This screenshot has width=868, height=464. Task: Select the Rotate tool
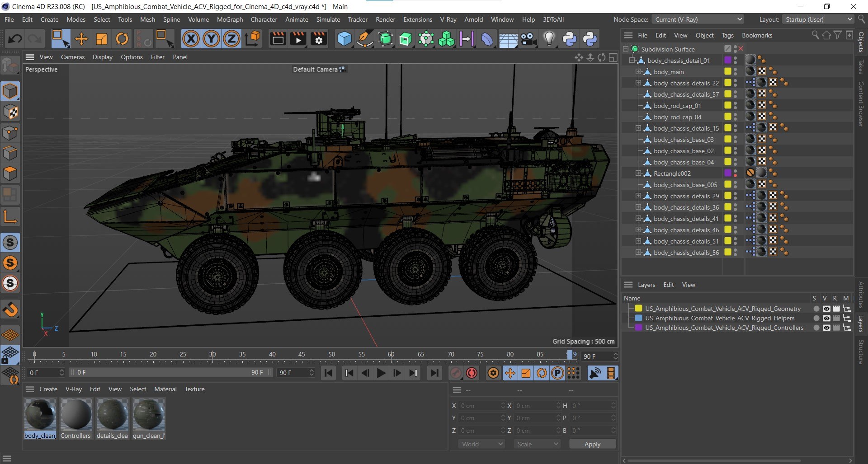(122, 39)
